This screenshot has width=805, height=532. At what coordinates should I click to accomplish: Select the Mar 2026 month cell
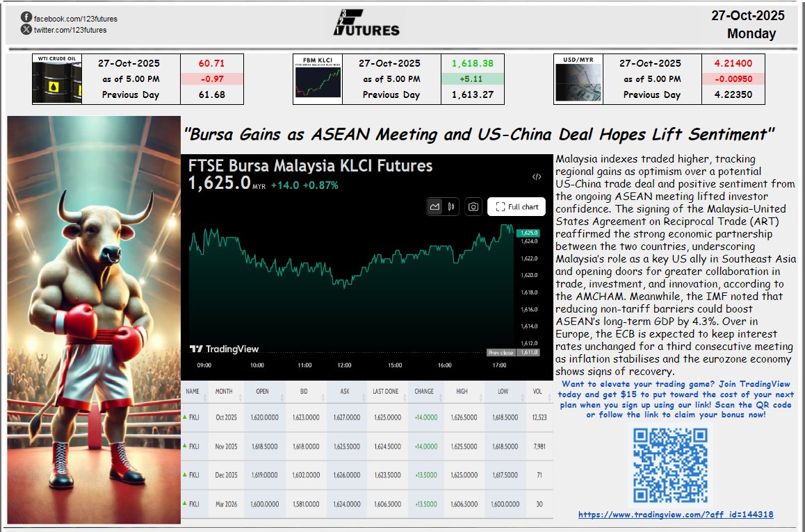click(x=227, y=505)
